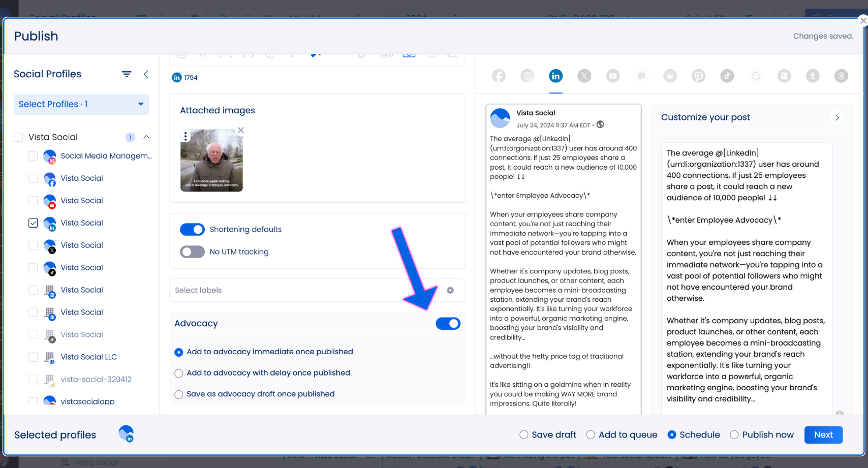Expand the Customize your post section
Viewport: 868px width, 468px height.
coord(836,117)
